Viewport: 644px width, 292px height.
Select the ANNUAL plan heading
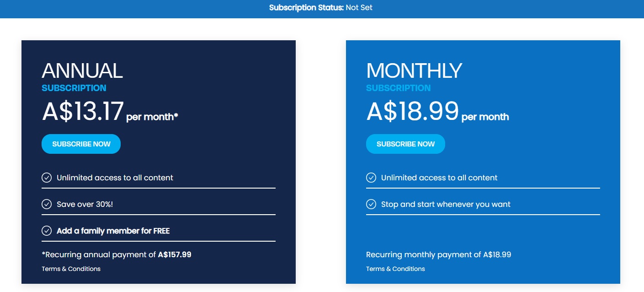[x=82, y=71]
